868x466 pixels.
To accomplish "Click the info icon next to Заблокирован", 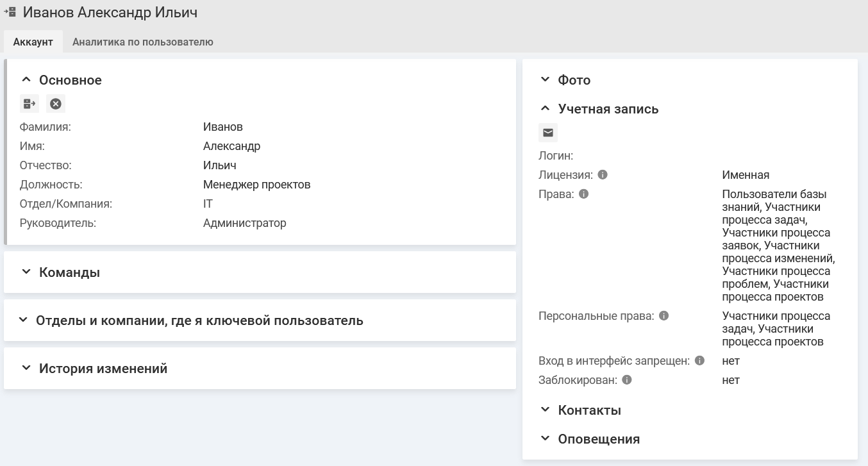I will point(627,379).
